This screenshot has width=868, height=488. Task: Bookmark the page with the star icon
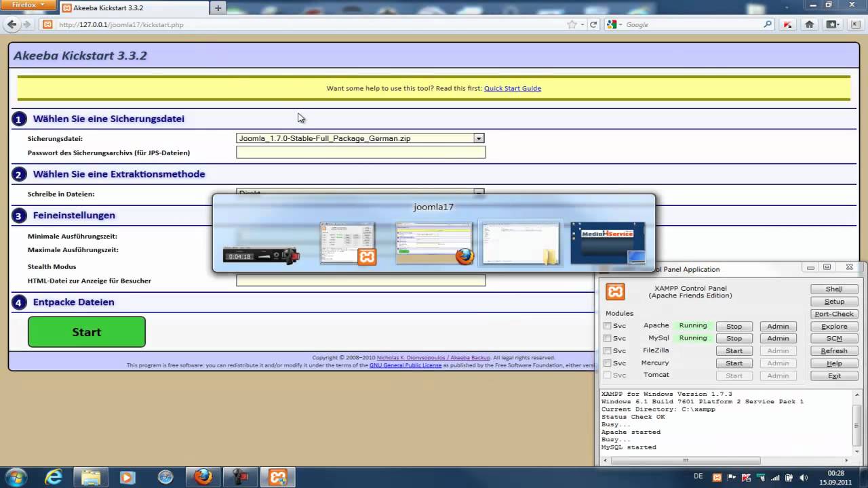[572, 24]
